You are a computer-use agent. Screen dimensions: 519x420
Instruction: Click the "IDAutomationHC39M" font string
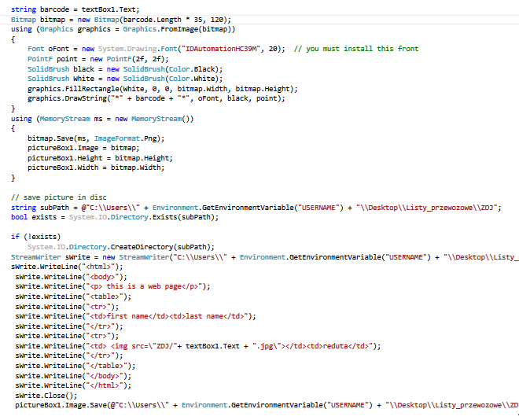point(221,49)
